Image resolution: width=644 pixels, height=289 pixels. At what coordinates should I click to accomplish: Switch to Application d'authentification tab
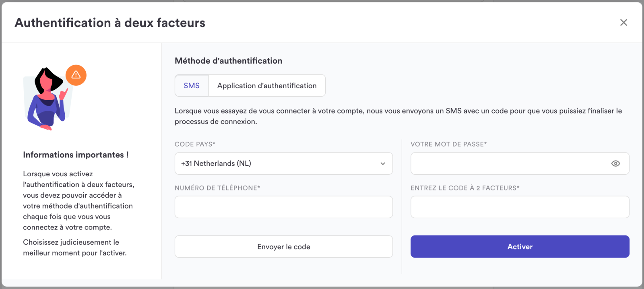coord(267,85)
